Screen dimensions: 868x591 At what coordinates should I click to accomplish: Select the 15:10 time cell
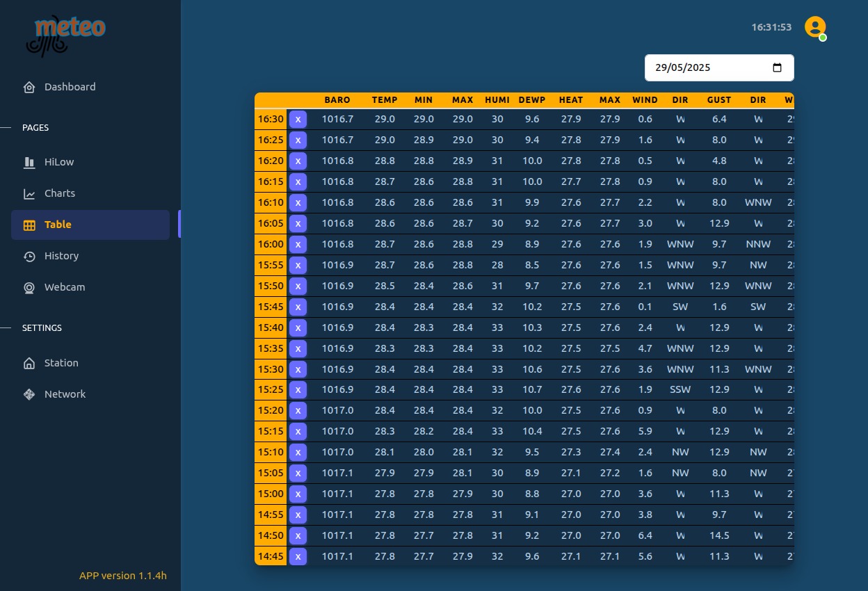tap(271, 452)
